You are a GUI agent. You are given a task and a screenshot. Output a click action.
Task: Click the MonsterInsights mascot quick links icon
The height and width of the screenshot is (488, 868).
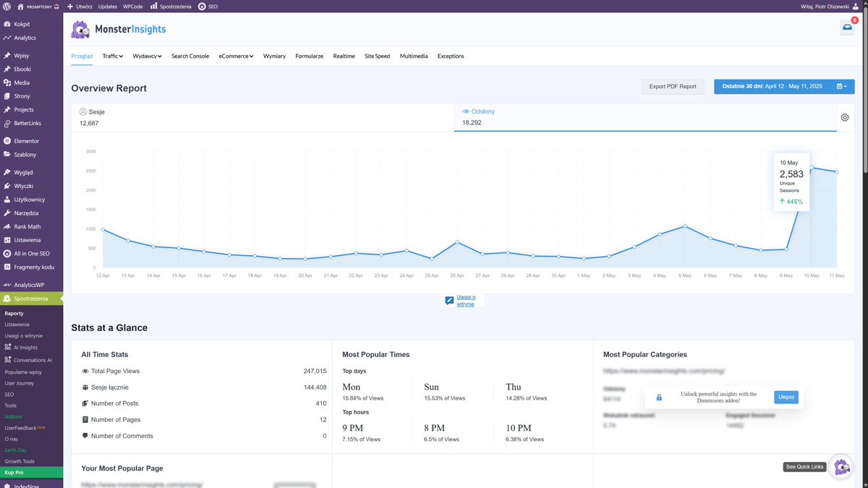pos(841,466)
